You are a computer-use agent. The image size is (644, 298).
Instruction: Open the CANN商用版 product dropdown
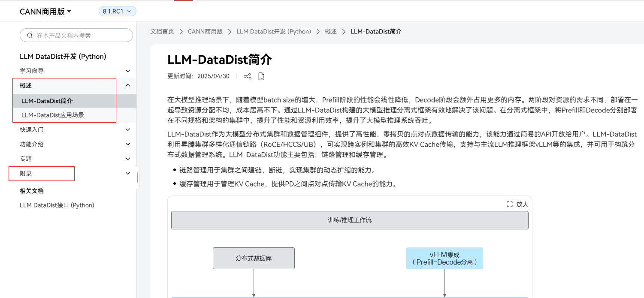pyautogui.click(x=45, y=12)
